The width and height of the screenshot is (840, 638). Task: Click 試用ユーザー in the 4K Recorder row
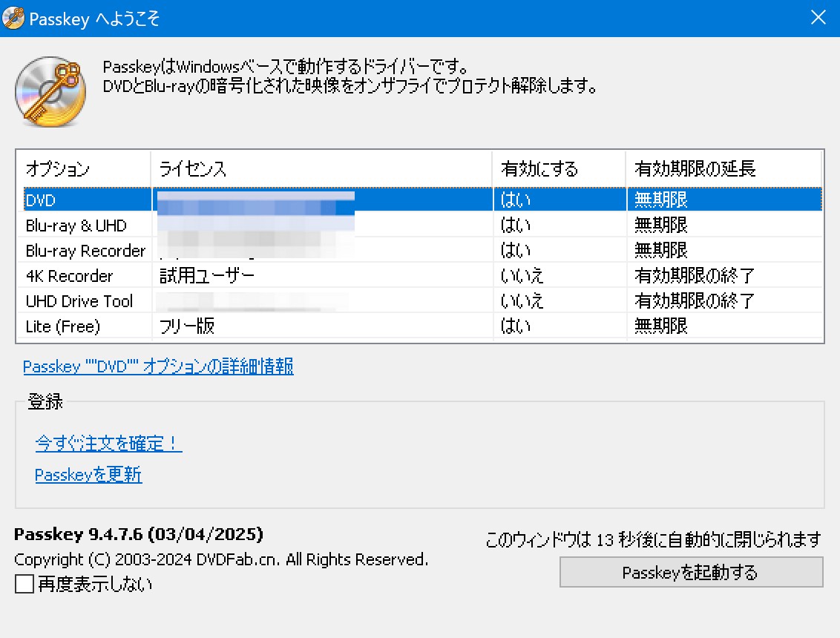207,275
